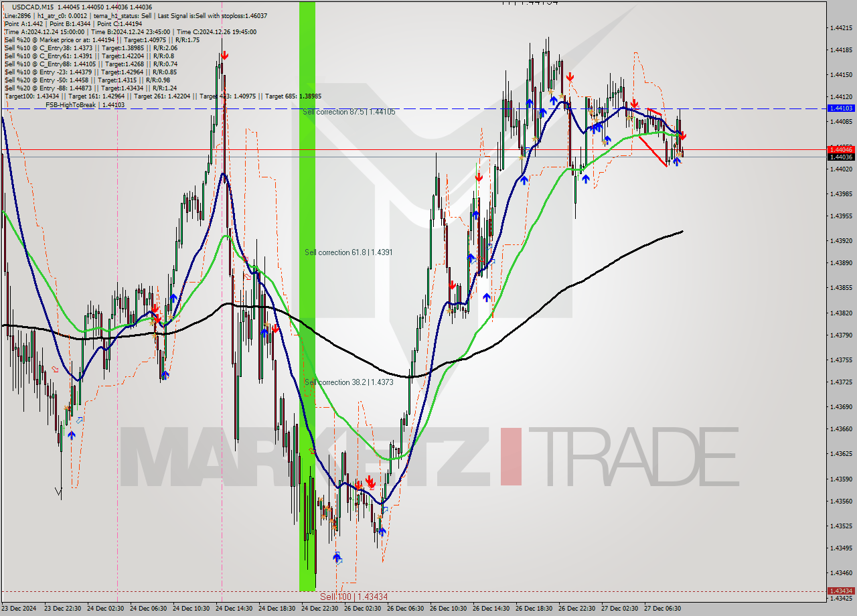Image resolution: width=857 pixels, height=616 pixels.
Task: Click the 1.43955 price axis value
Action: tap(840, 216)
